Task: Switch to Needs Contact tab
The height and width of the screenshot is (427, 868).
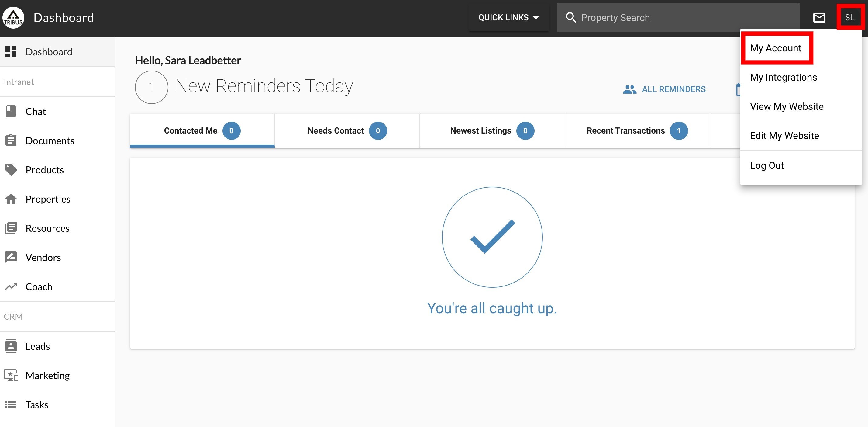Action: point(347,130)
